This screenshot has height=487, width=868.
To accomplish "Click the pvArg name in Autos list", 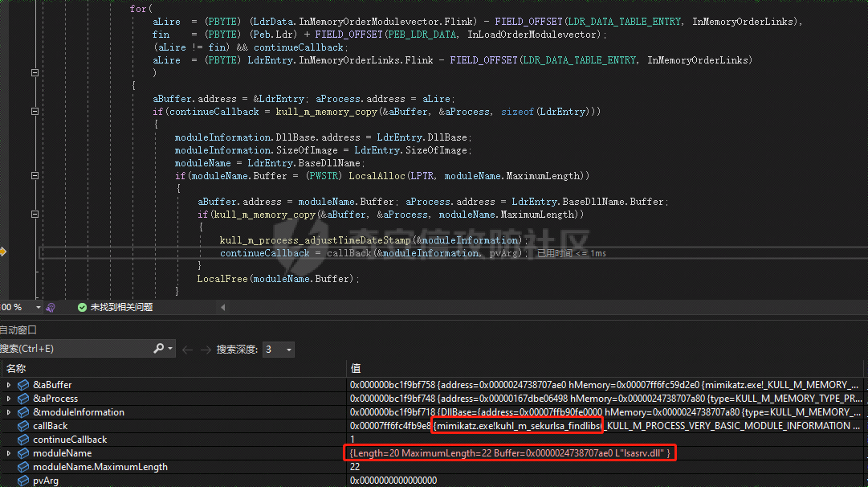I will tap(46, 481).
